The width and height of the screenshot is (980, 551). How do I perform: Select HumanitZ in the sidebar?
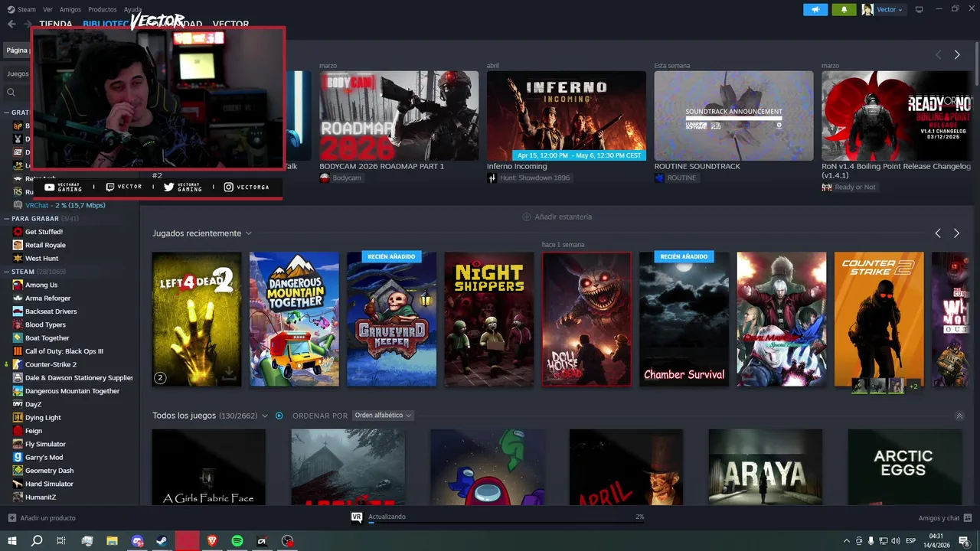click(41, 497)
